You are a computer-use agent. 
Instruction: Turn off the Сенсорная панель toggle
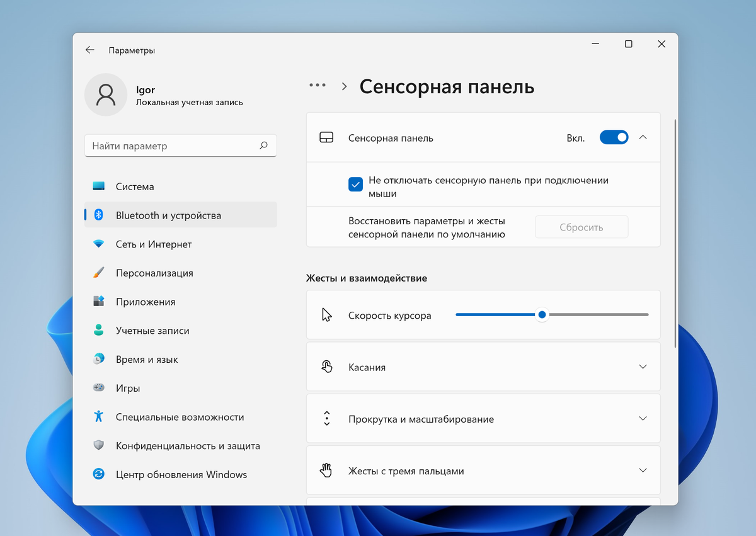(x=614, y=137)
